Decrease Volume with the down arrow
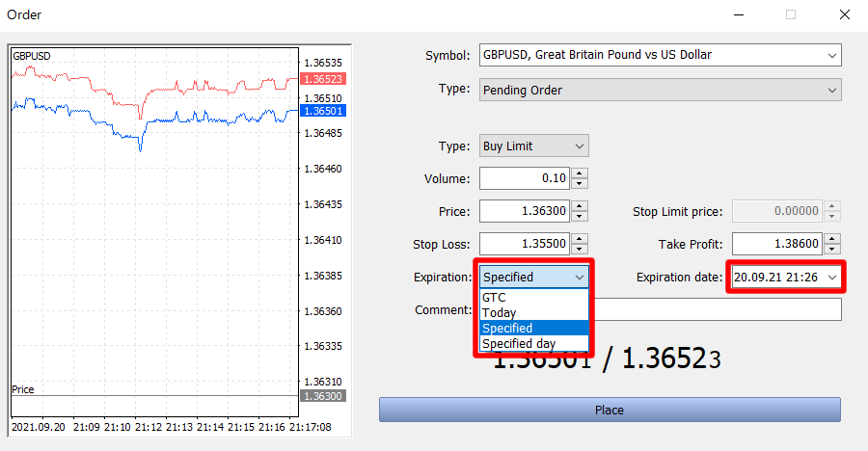This screenshot has height=451, width=868. pyautogui.click(x=579, y=184)
